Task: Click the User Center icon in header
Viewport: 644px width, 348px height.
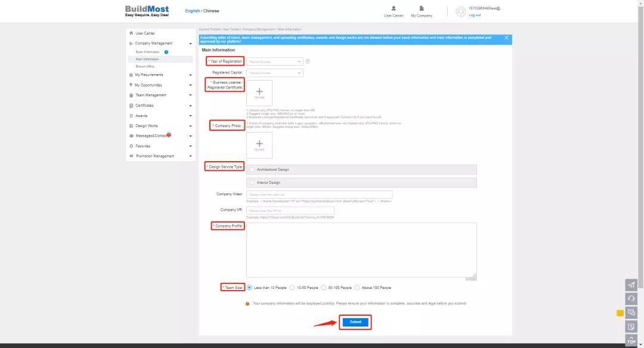Action: click(x=394, y=8)
